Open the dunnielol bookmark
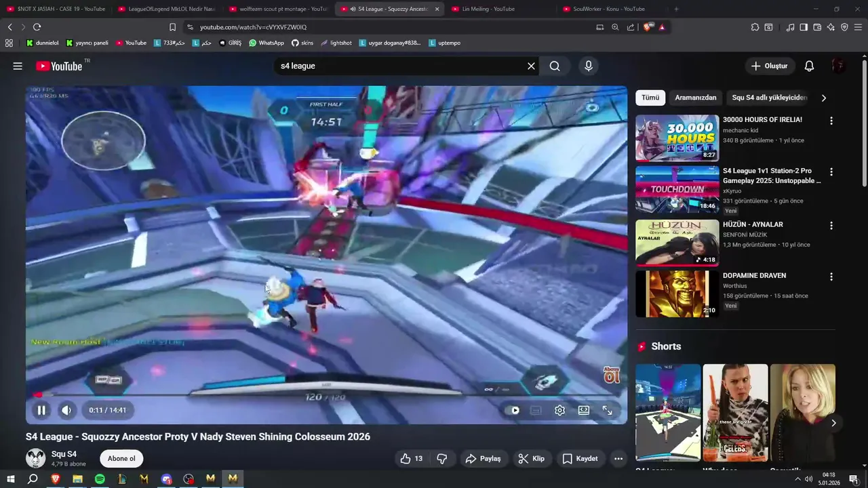 (x=43, y=43)
